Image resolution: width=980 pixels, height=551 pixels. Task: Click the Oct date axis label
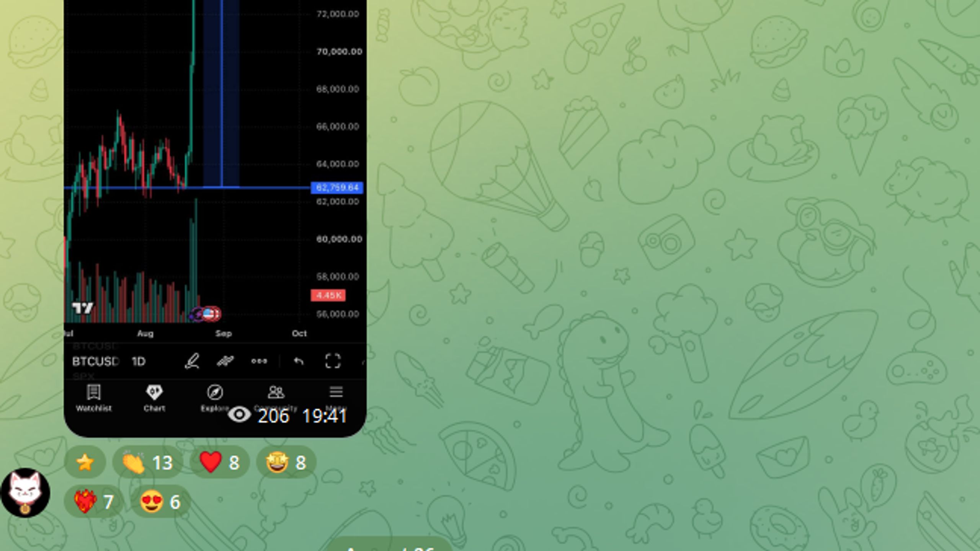pyautogui.click(x=299, y=333)
